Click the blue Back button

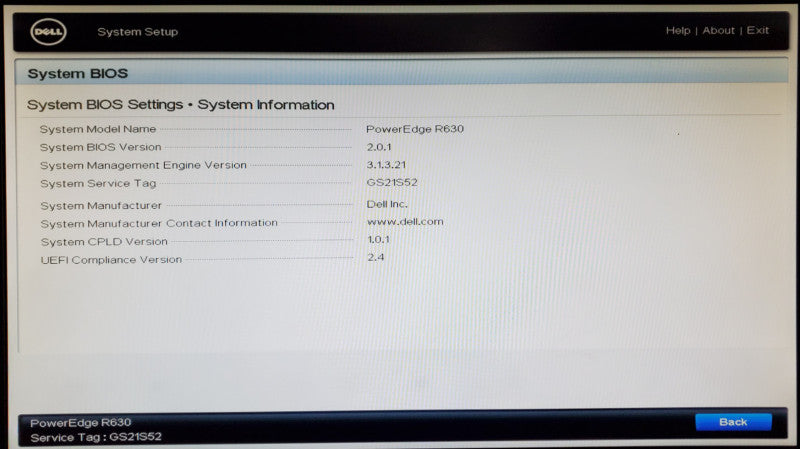[733, 422]
